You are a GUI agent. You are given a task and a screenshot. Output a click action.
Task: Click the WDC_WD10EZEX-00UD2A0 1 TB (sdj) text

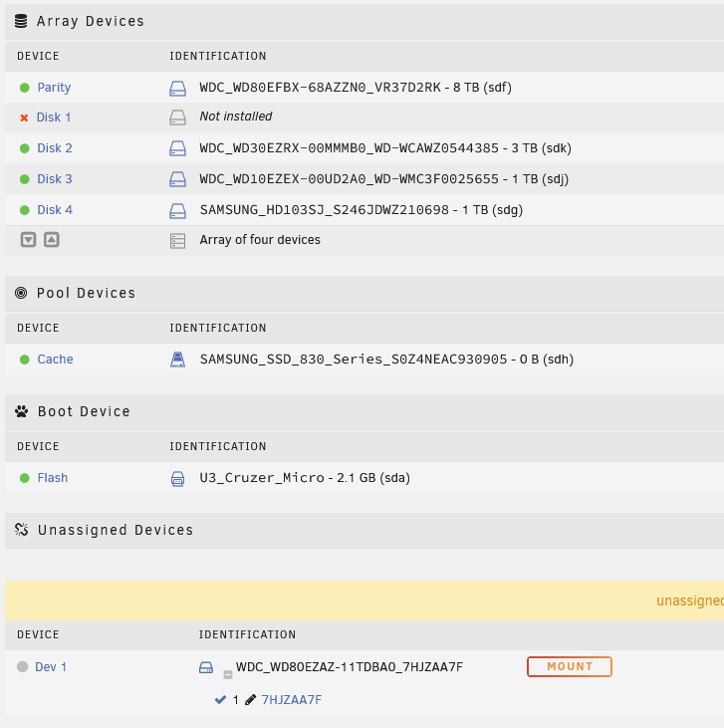coord(384,178)
